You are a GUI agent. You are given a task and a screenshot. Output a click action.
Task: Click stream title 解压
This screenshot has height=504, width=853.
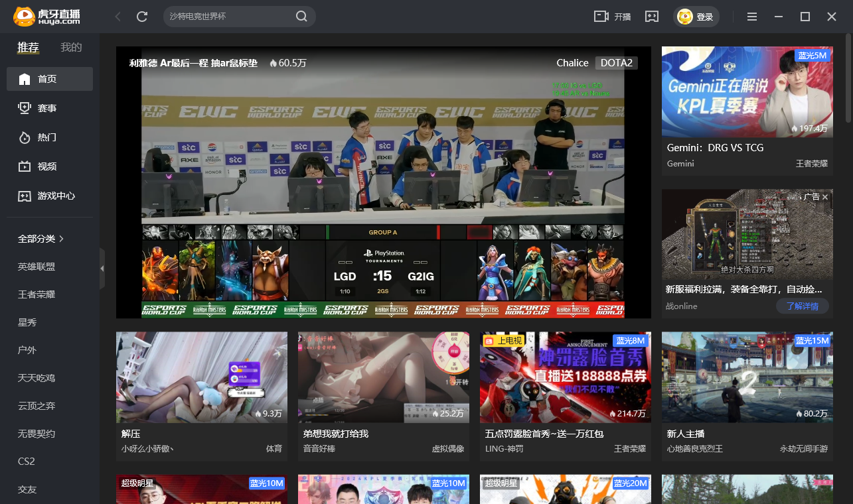click(x=131, y=434)
